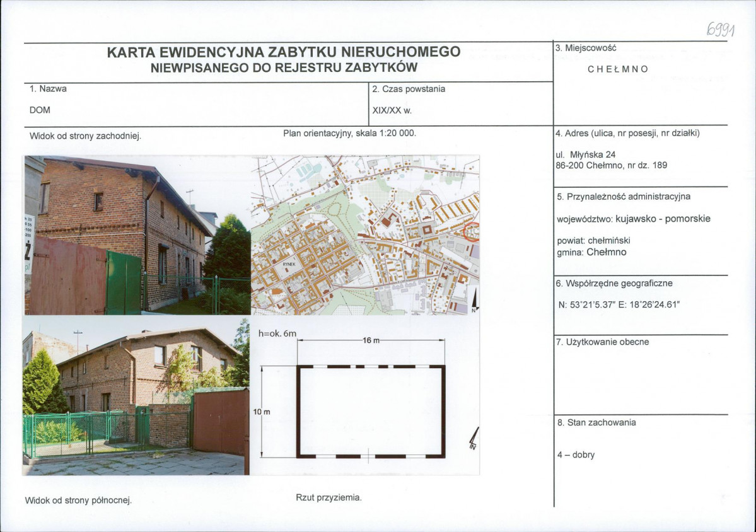This screenshot has width=756, height=532.
Task: Select '6. Współrzędne geograficzne' label
Action: coord(614,284)
